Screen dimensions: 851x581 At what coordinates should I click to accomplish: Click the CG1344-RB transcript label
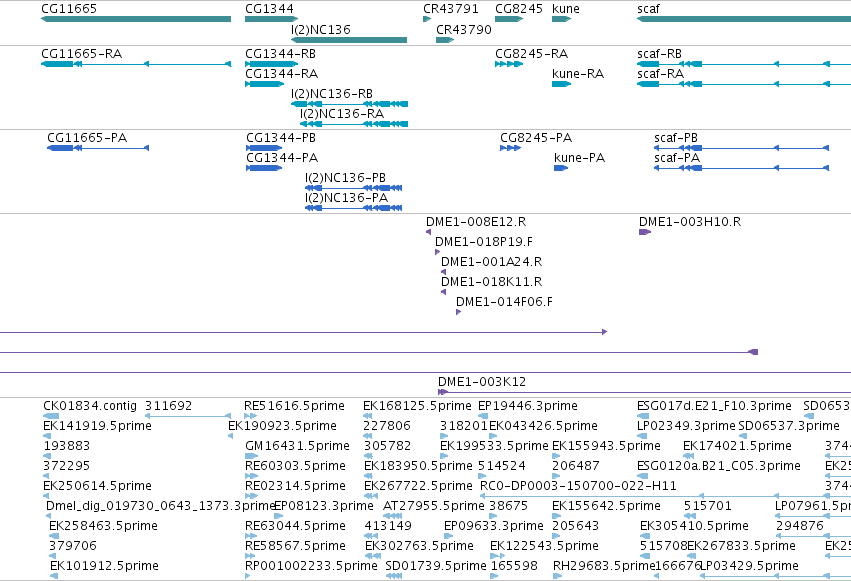point(280,54)
